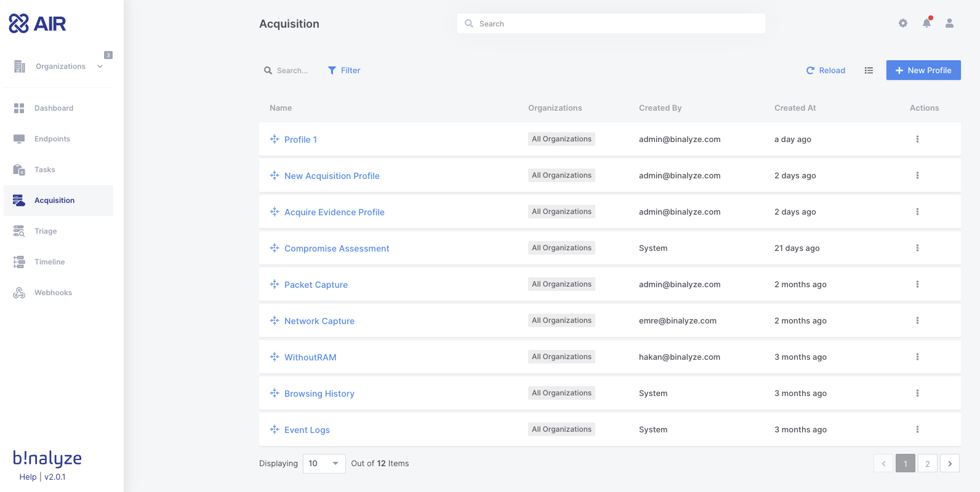Open actions menu for Packet Capture row
The image size is (980, 492).
pyautogui.click(x=917, y=285)
